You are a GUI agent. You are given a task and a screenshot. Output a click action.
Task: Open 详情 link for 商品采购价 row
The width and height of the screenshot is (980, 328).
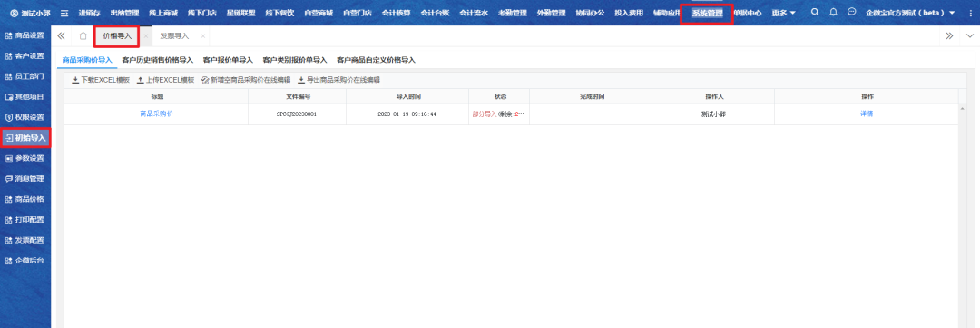point(867,114)
